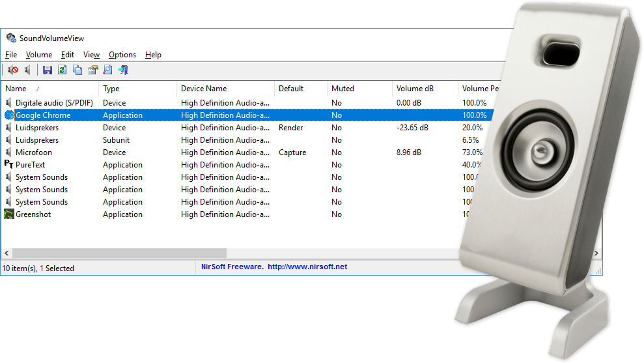Open the Help menu
The width and height of the screenshot is (644, 363).
[153, 55]
